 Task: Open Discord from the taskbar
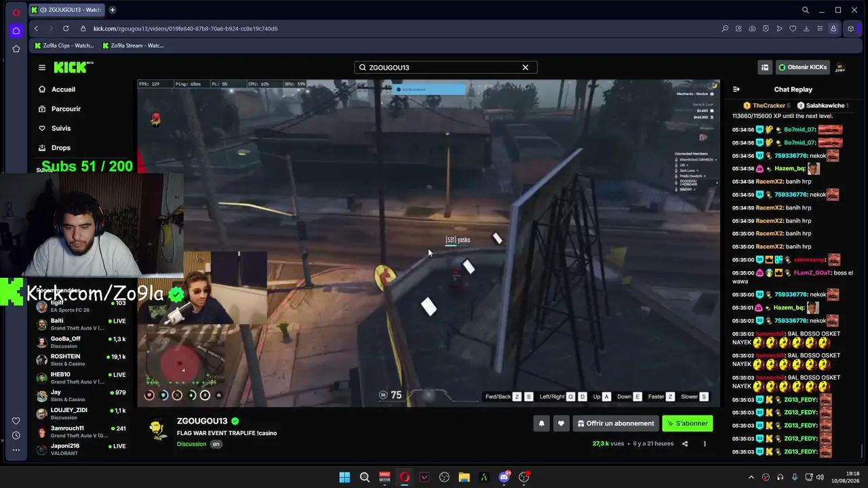click(504, 477)
